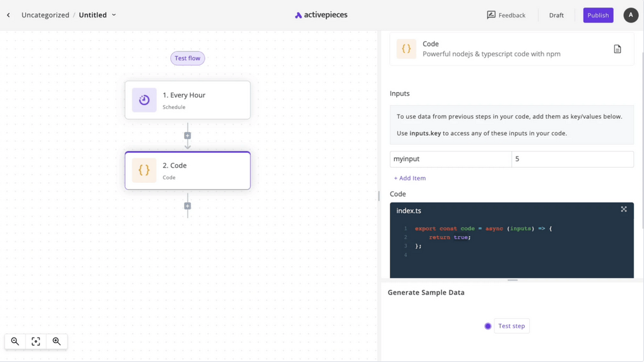Image resolution: width=644 pixels, height=362 pixels.
Task: Click the Uncategorized breadcrumb link
Action: coord(45,14)
